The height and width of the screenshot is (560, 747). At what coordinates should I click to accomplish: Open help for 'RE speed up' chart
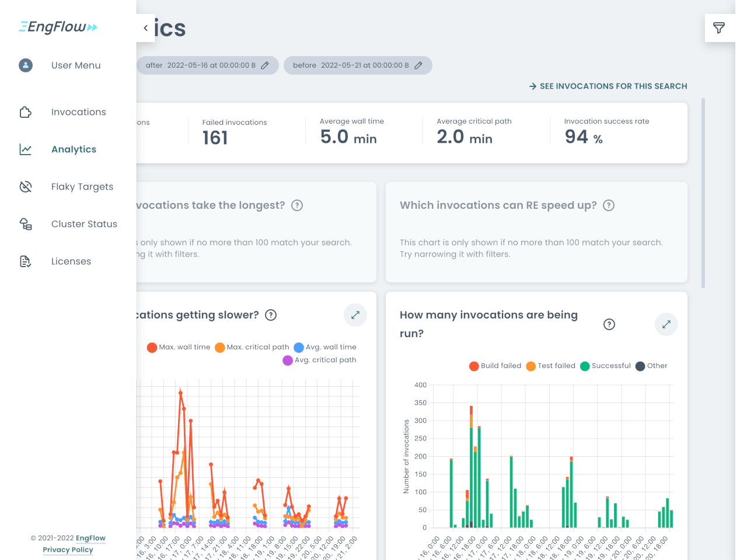[x=609, y=205]
